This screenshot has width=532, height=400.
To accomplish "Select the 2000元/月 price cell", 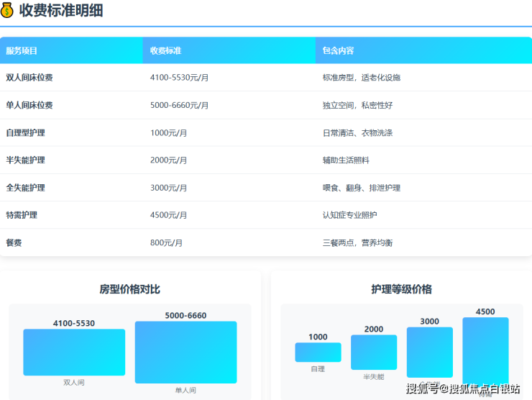I will point(169,160).
